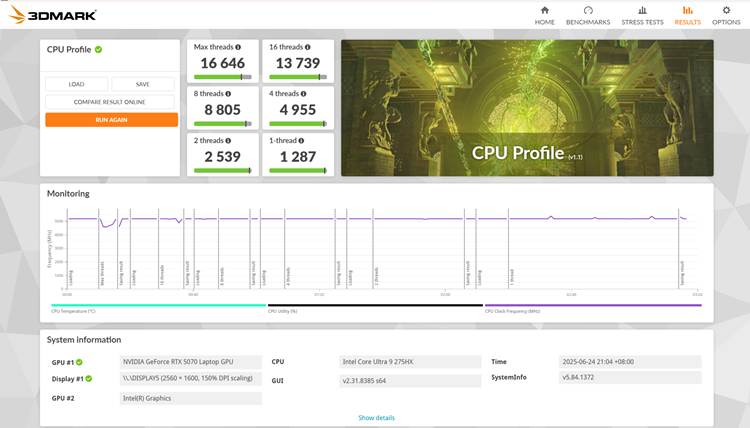Click the Time value 2025-06-24 21:04
750x428 pixels.
630,362
